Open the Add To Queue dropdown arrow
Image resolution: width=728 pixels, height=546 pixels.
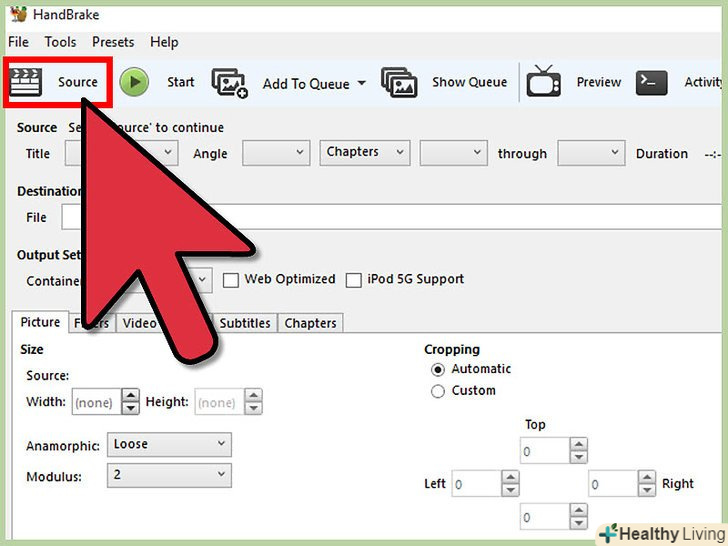(x=361, y=83)
